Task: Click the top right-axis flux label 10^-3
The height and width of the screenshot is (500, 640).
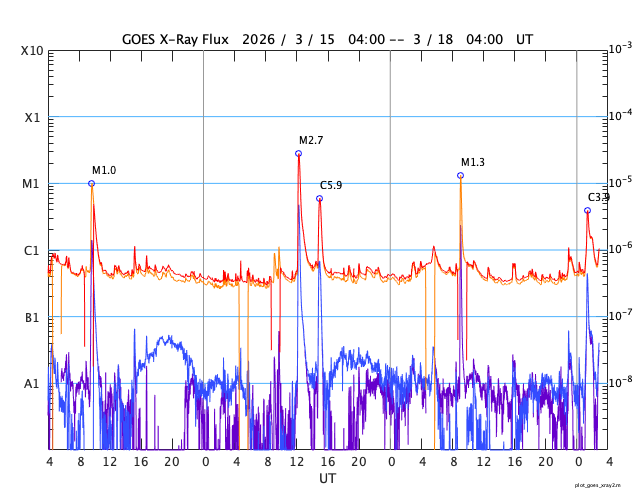Action: coord(620,48)
